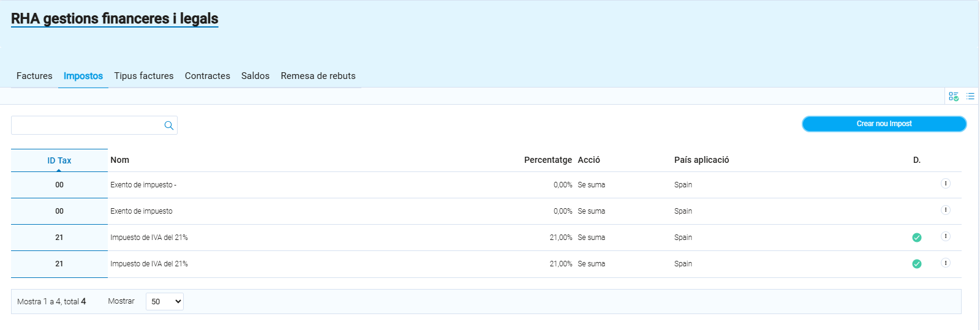Sort by the Percentatge column header
980x330 pixels.
tap(548, 160)
